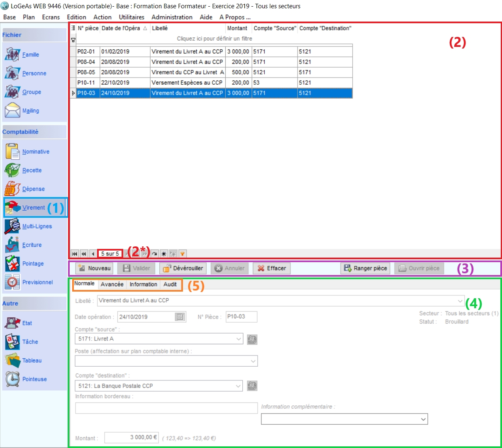Go to the Dépense screen

(x=33, y=189)
